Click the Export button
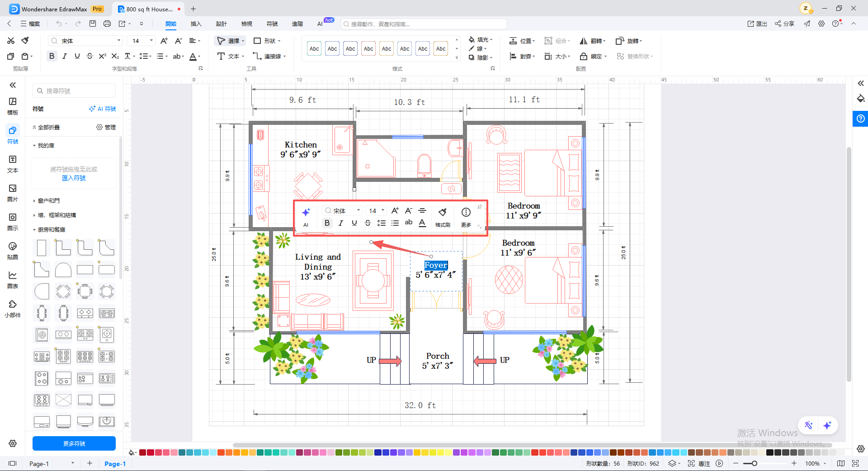The height and width of the screenshot is (471, 868). click(757, 24)
